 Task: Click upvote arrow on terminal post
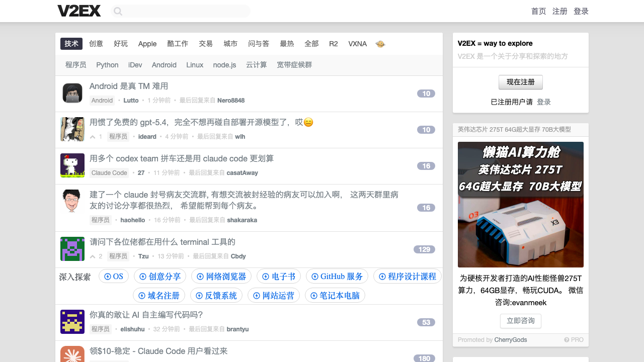coord(93,256)
